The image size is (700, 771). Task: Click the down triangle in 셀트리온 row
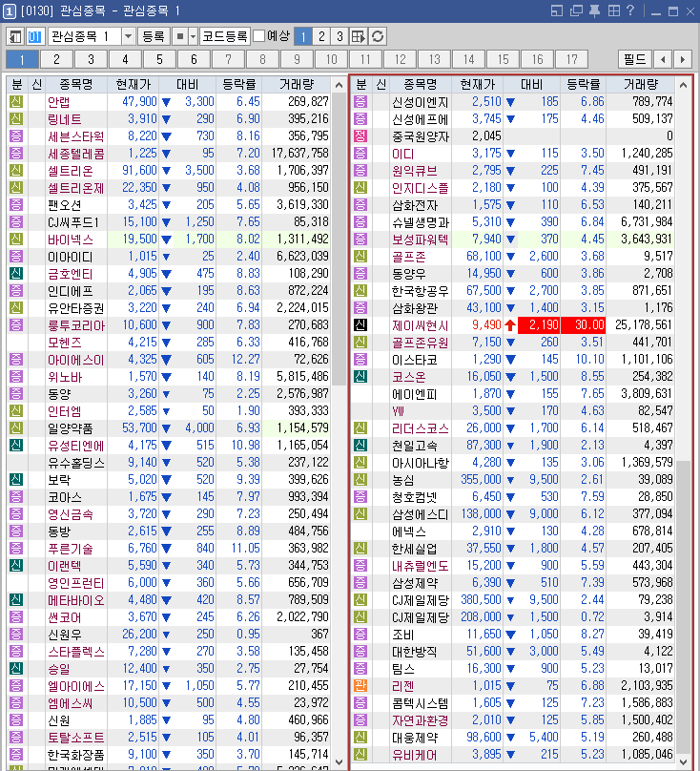166,171
